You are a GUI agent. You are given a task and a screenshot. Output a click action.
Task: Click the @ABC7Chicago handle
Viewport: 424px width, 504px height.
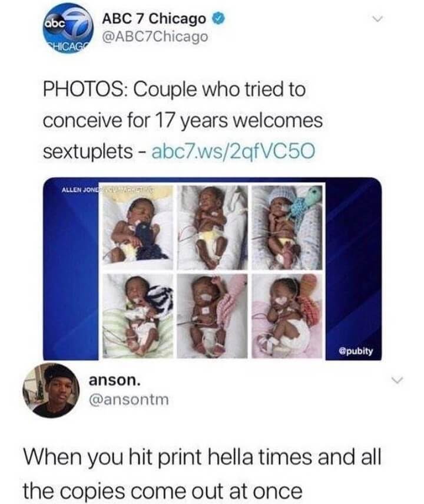155,37
